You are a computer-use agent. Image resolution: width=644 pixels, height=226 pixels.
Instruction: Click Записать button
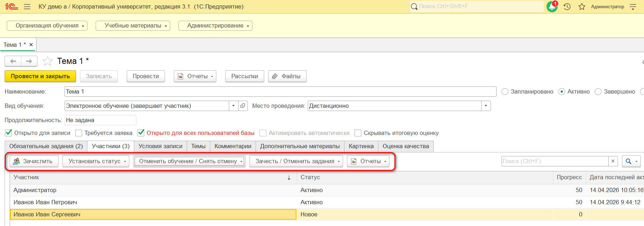click(x=99, y=76)
